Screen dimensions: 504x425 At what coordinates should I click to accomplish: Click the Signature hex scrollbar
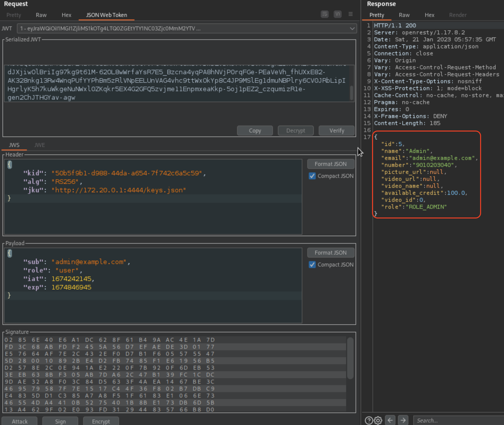[350, 359]
